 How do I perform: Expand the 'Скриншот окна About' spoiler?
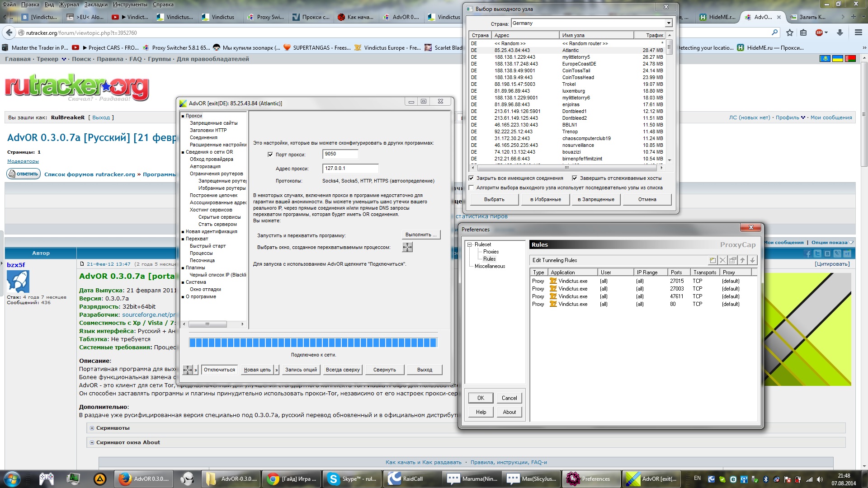click(92, 442)
